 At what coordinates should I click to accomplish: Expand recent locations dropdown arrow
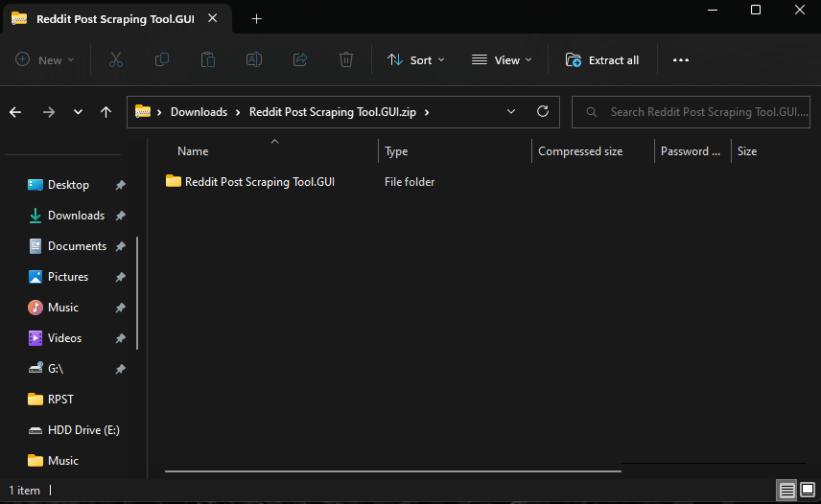pos(78,112)
